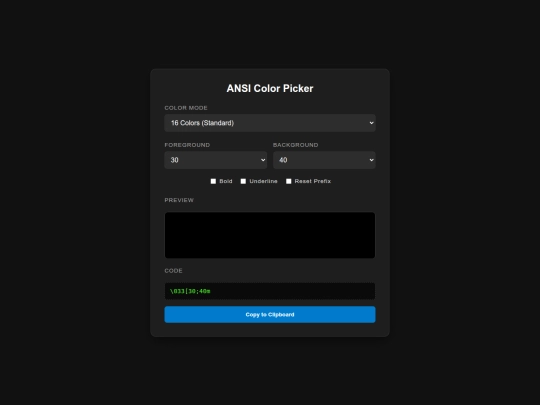Viewport: 540px width, 405px height.
Task: Click the \033[30;40m code output box
Action: click(x=270, y=291)
